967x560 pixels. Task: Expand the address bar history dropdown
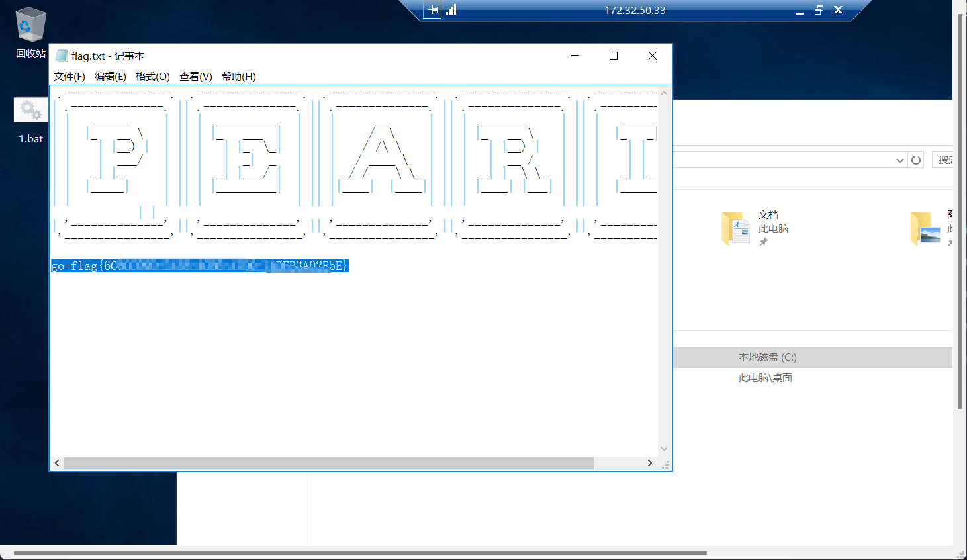tap(899, 160)
